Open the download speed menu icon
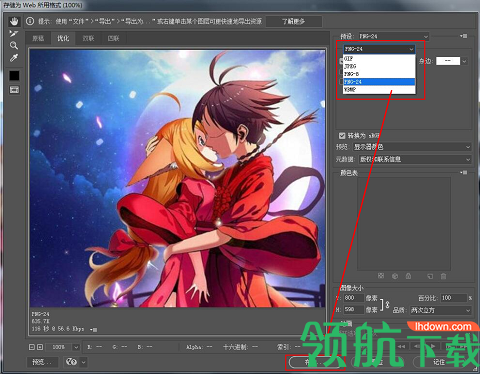480x374 pixels. point(94,329)
